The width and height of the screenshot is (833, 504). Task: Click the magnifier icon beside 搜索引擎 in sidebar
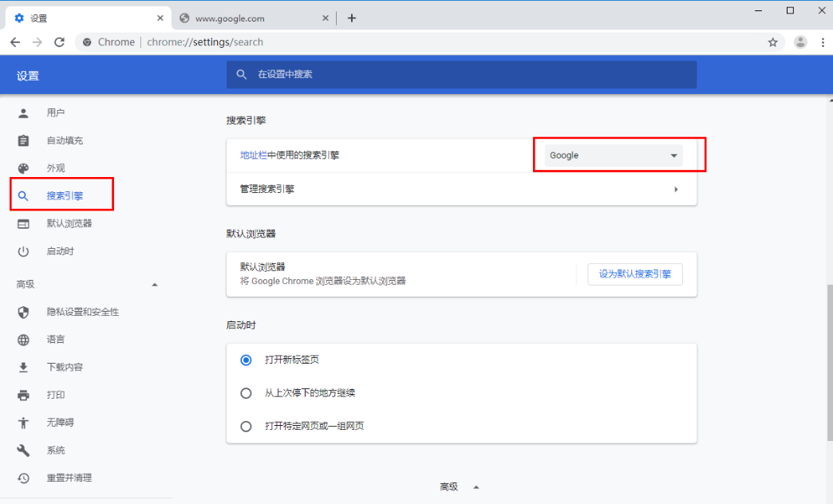click(23, 196)
